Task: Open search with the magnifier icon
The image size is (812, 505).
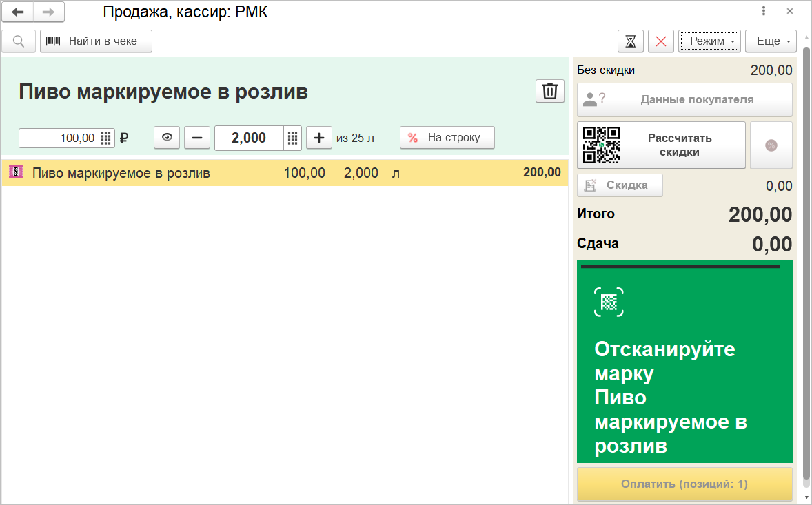Action: coord(19,41)
